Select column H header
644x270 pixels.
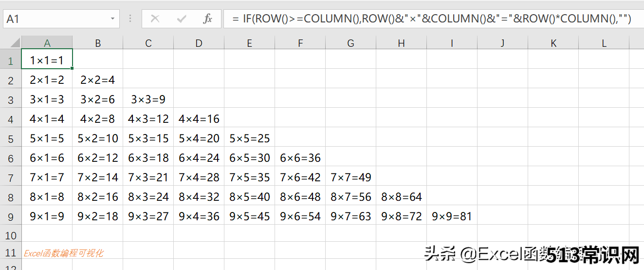(402, 43)
